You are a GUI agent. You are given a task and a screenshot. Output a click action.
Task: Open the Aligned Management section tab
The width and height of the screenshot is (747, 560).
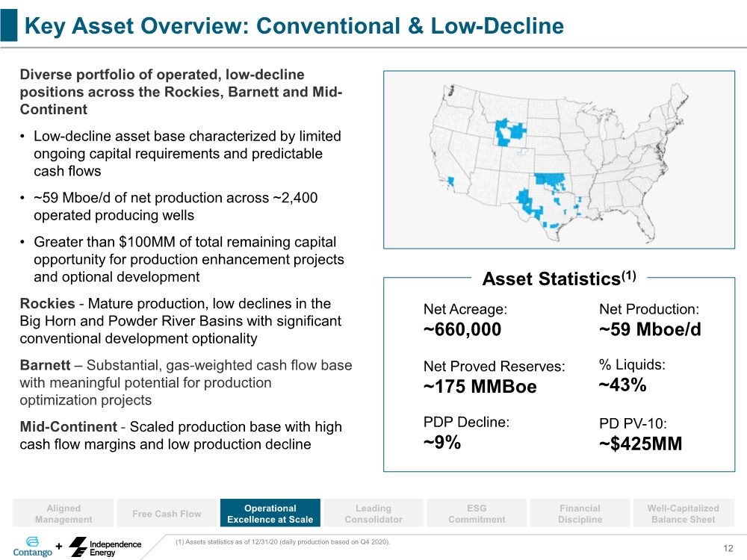tap(63, 514)
